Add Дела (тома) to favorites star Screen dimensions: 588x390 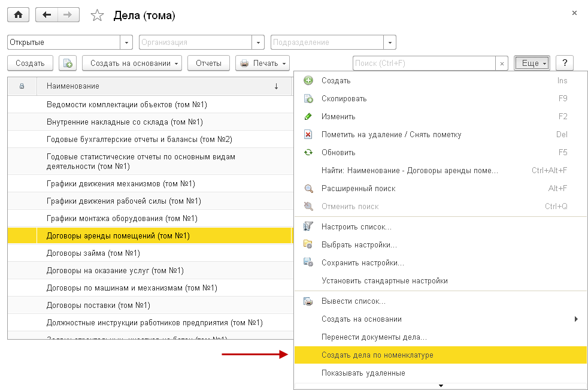click(97, 16)
